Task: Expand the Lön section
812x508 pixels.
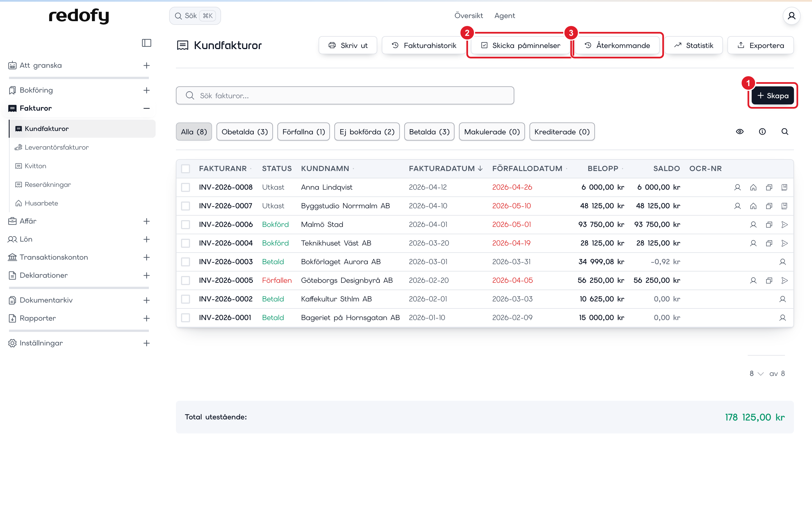Action: click(147, 239)
